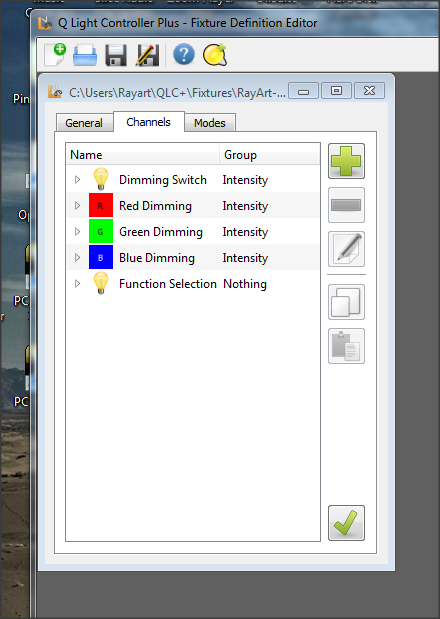Select the Green Dimming channel row
Viewport: 440px width, 619px height.
[193, 232]
